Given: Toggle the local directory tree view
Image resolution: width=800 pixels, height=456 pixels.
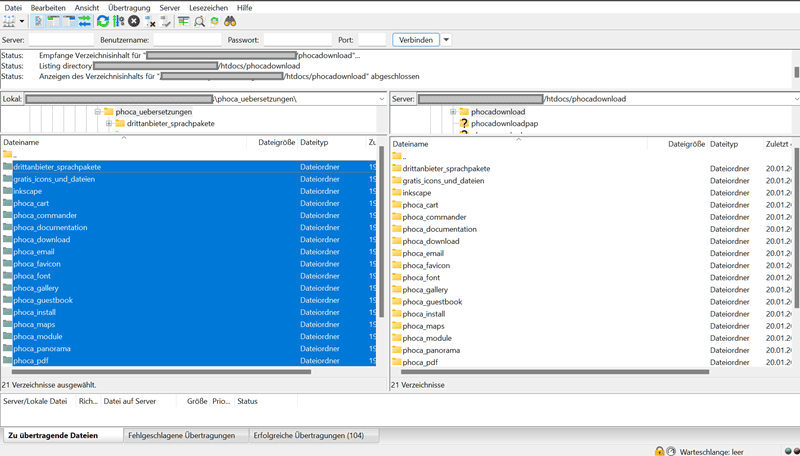Looking at the screenshot, I should click(53, 21).
